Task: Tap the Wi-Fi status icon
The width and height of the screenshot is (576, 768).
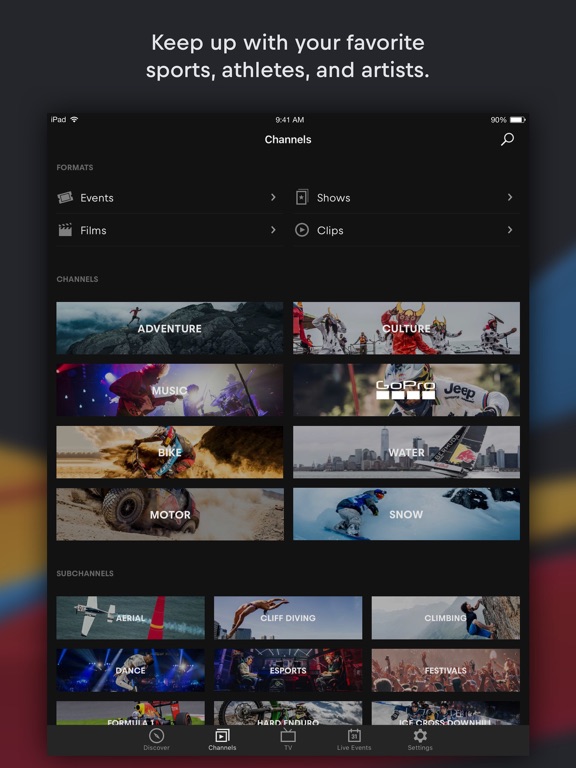Action: [74, 120]
